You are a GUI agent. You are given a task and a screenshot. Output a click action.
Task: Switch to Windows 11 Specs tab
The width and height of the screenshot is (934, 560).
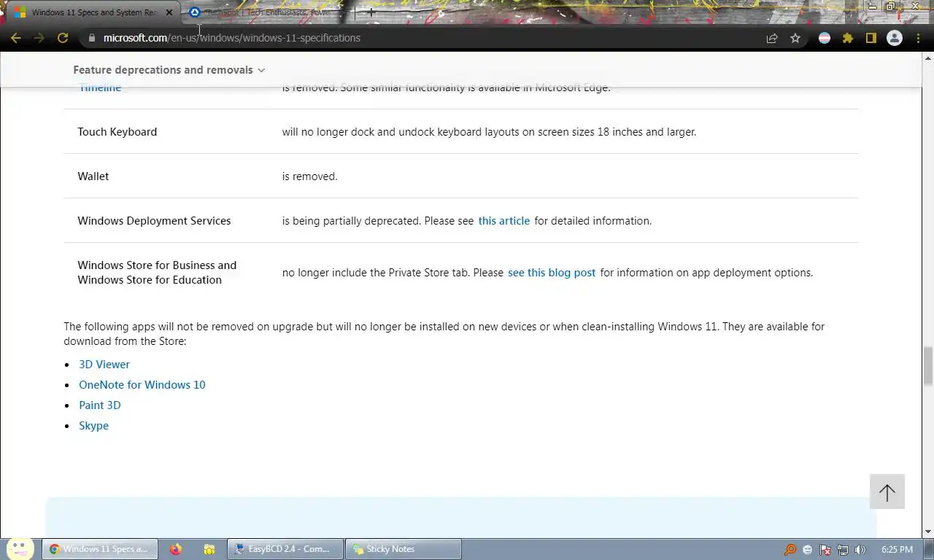point(91,12)
